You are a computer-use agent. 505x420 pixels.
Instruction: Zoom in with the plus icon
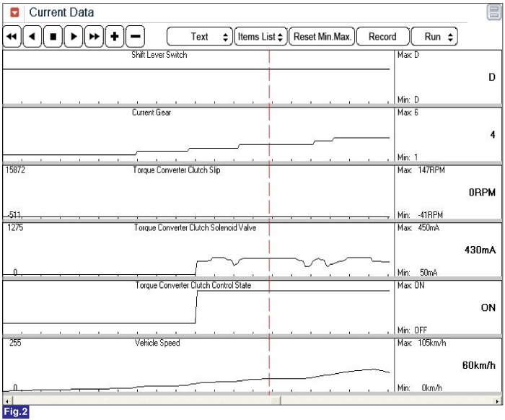114,37
